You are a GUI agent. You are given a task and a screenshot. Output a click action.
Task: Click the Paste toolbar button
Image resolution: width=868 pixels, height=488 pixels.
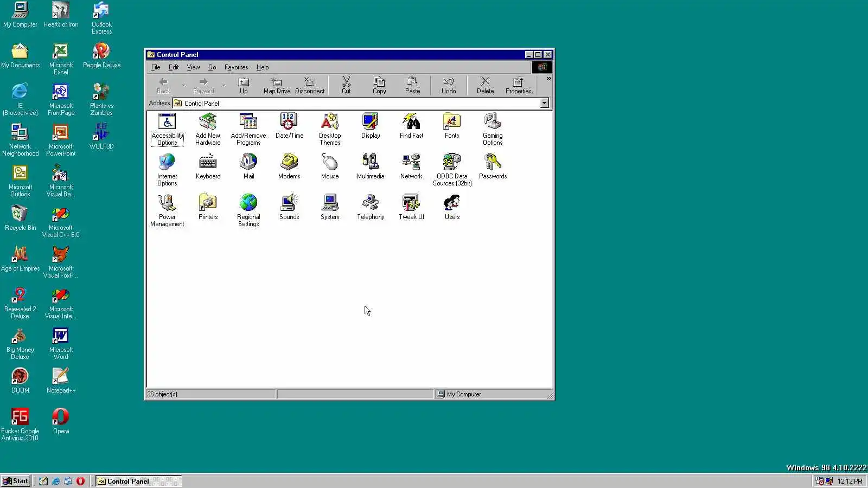(x=412, y=85)
